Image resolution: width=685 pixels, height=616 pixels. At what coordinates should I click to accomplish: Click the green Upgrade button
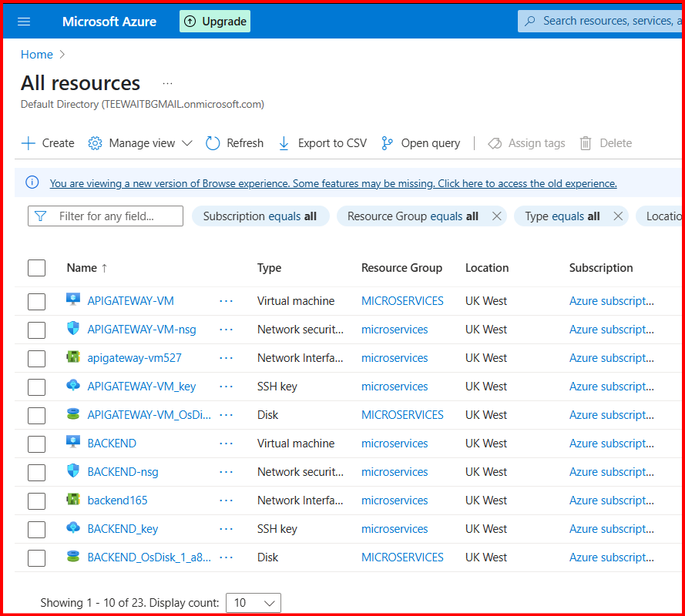click(x=214, y=21)
